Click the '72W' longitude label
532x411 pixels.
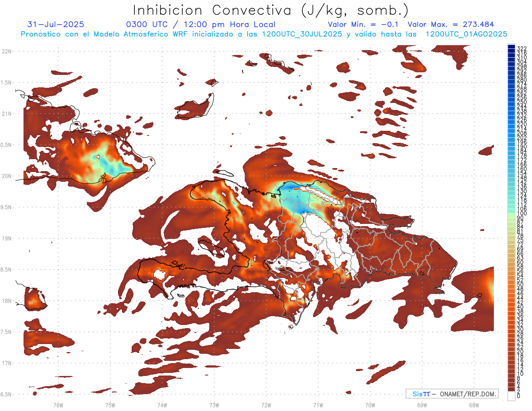point(266,405)
